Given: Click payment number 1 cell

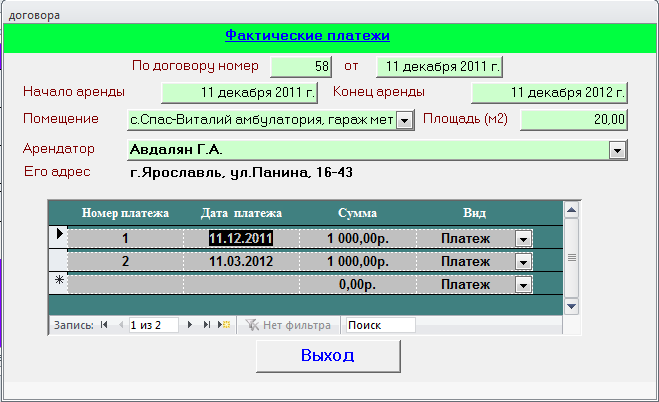Looking at the screenshot, I should point(125,239).
